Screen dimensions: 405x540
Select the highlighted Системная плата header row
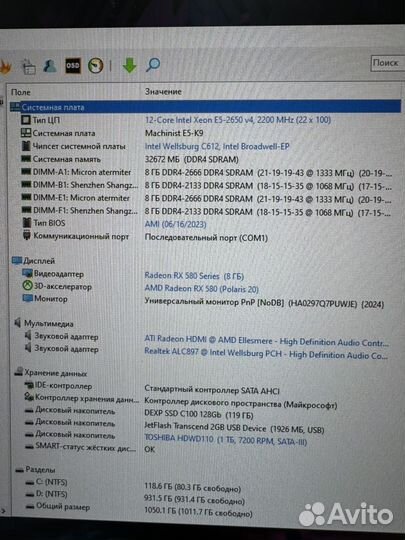click(206, 107)
